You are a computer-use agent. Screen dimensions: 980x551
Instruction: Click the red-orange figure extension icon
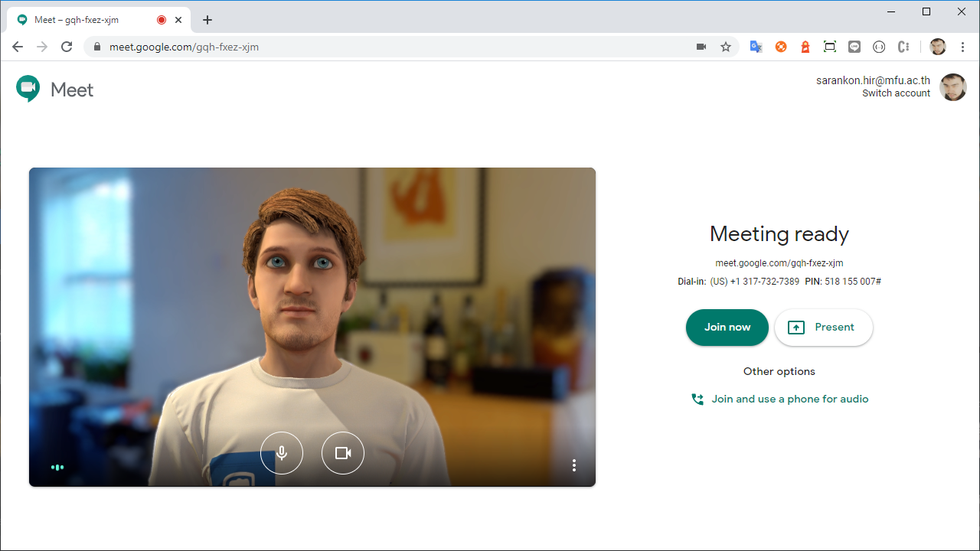(x=805, y=47)
